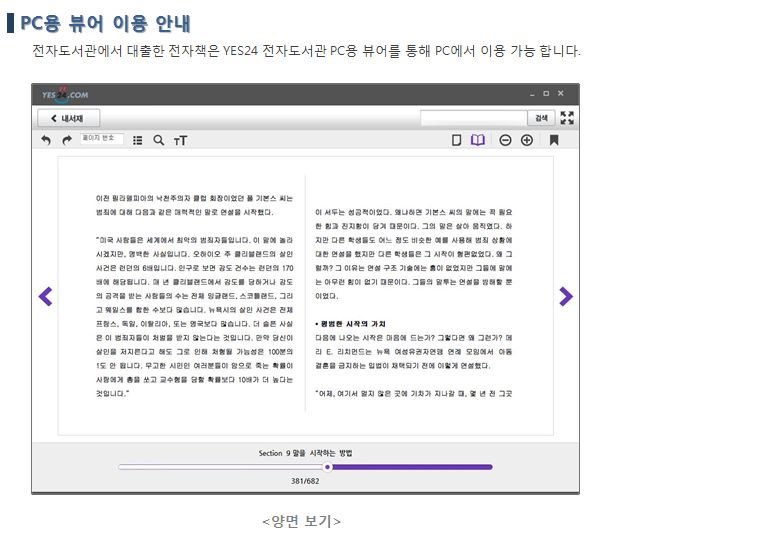Go to the previous page arrow
780x539 pixels.
point(45,296)
